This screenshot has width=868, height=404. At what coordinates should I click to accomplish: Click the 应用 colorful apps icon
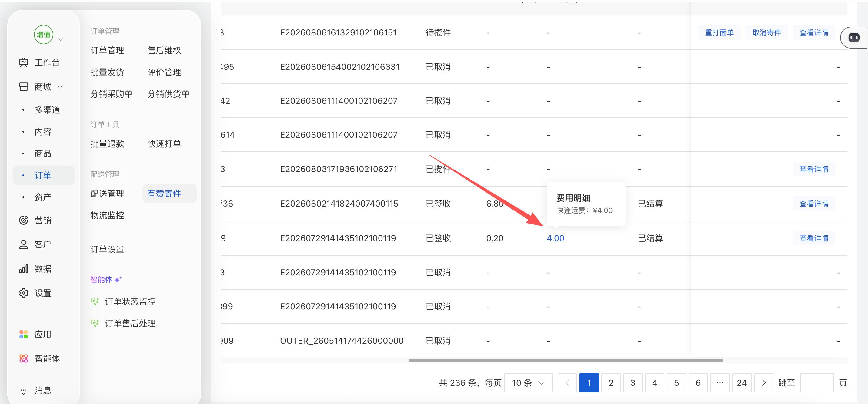(24, 334)
